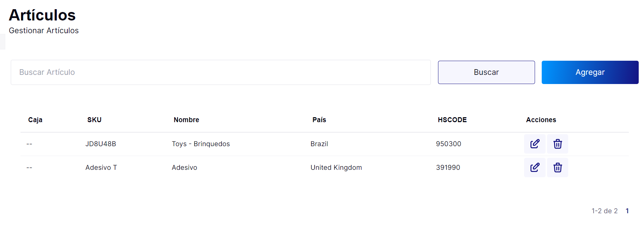The image size is (644, 233).
Task: Select the Acciones column header
Action: tap(541, 120)
